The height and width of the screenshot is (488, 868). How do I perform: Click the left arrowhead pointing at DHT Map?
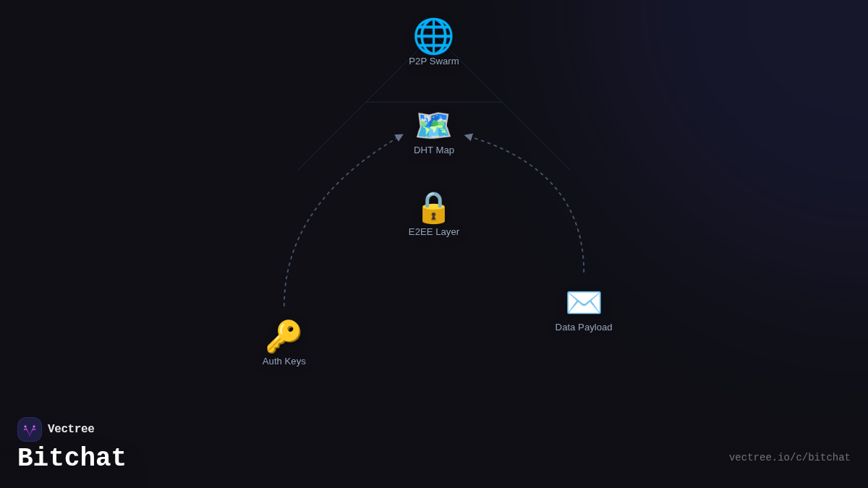point(399,137)
